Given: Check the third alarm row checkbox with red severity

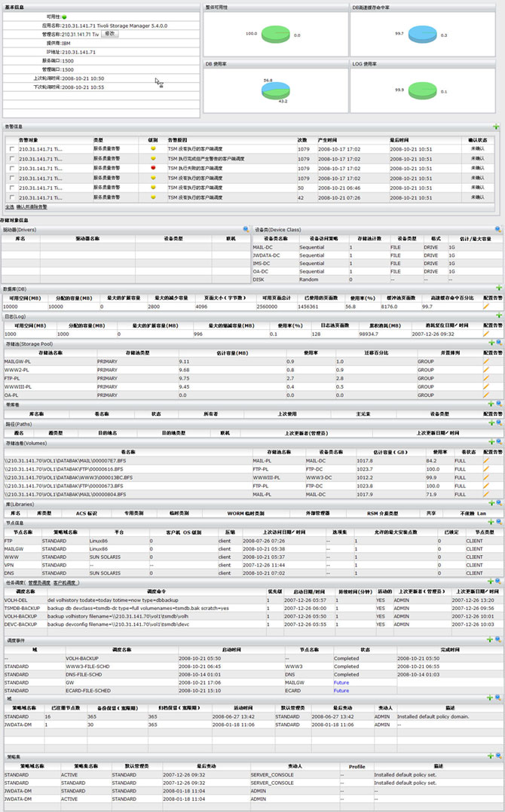Looking at the screenshot, I should [x=11, y=169].
